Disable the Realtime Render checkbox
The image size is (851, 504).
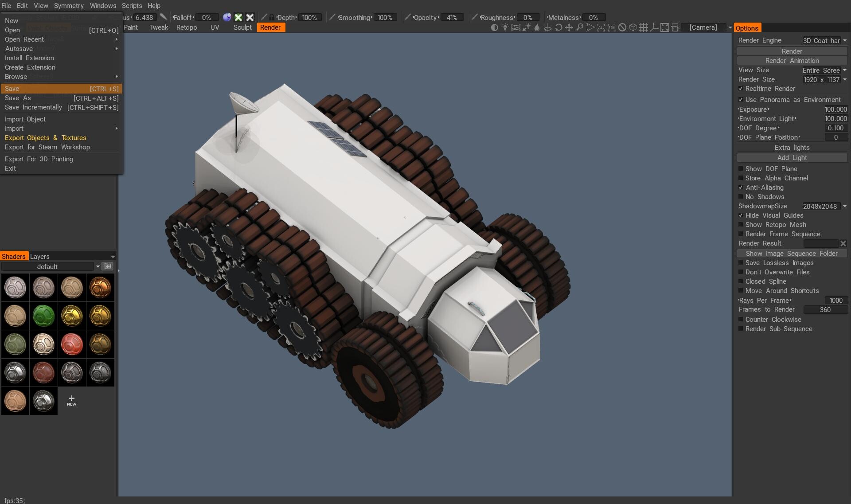pos(741,88)
